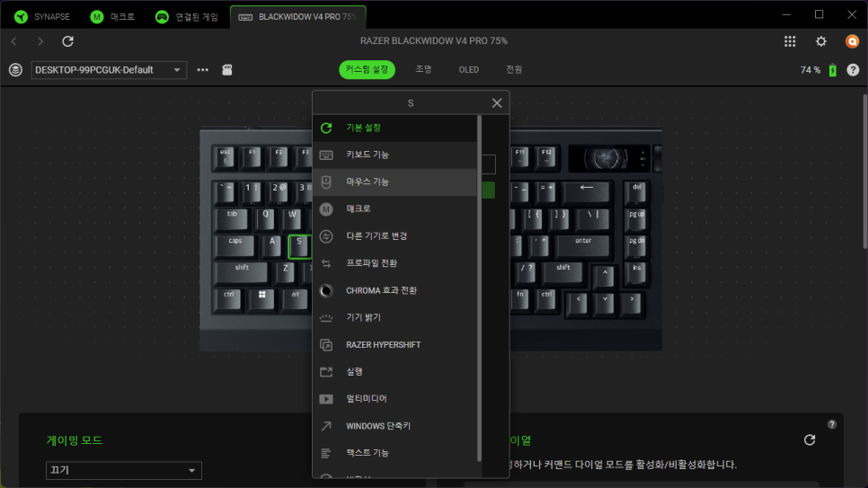This screenshot has height=488, width=868.
Task: Open the apps grid icon
Action: click(x=790, y=41)
